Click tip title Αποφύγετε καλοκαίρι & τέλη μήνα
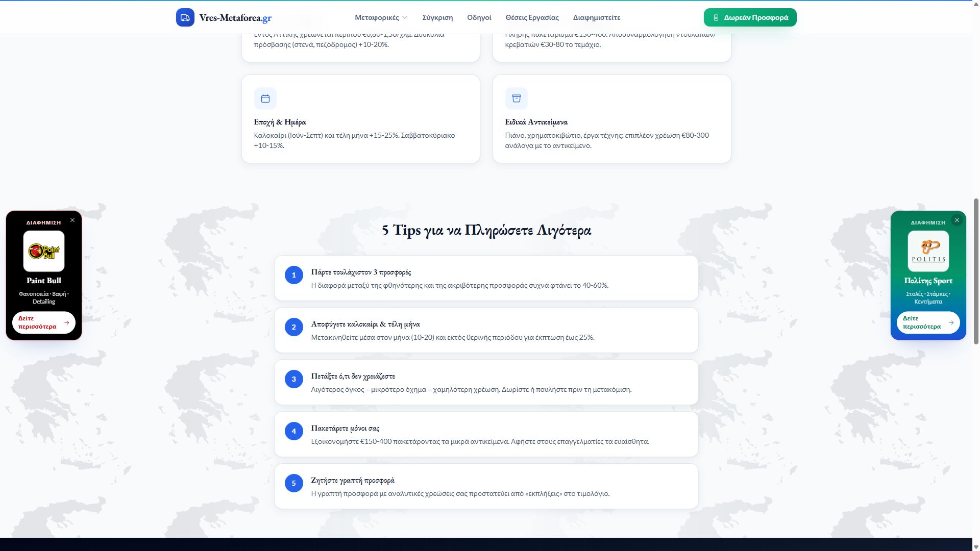The width and height of the screenshot is (980, 551). tap(365, 324)
